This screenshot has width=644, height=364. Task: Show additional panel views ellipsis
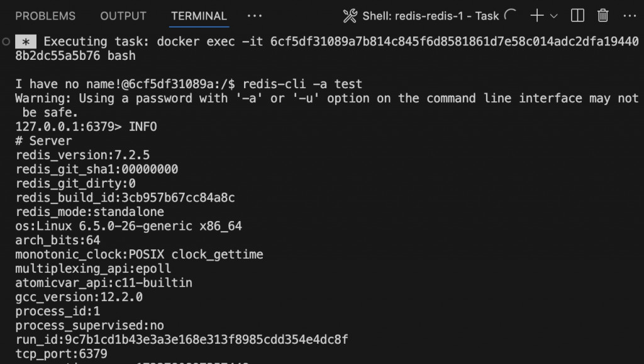tap(255, 16)
